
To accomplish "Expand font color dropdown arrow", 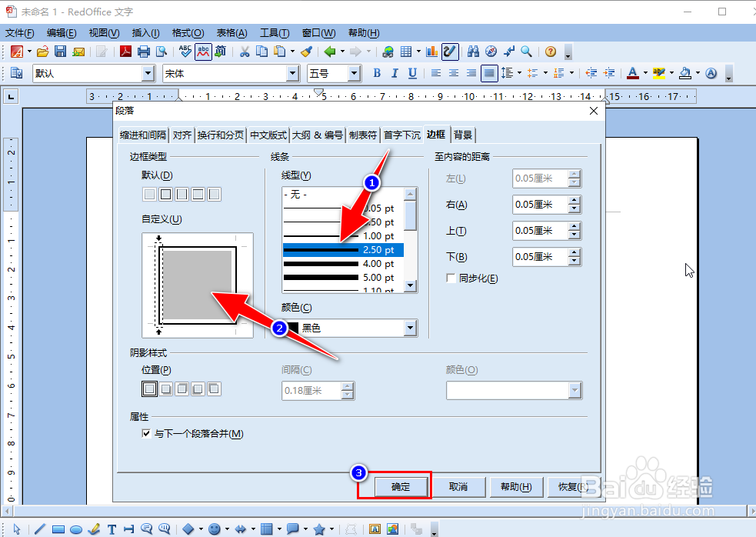I will click(x=645, y=73).
